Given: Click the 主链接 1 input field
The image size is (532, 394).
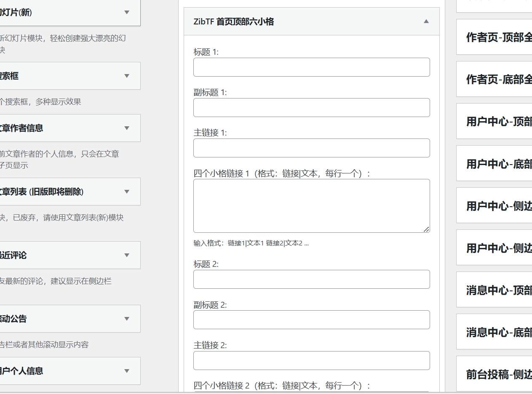Looking at the screenshot, I should point(311,148).
